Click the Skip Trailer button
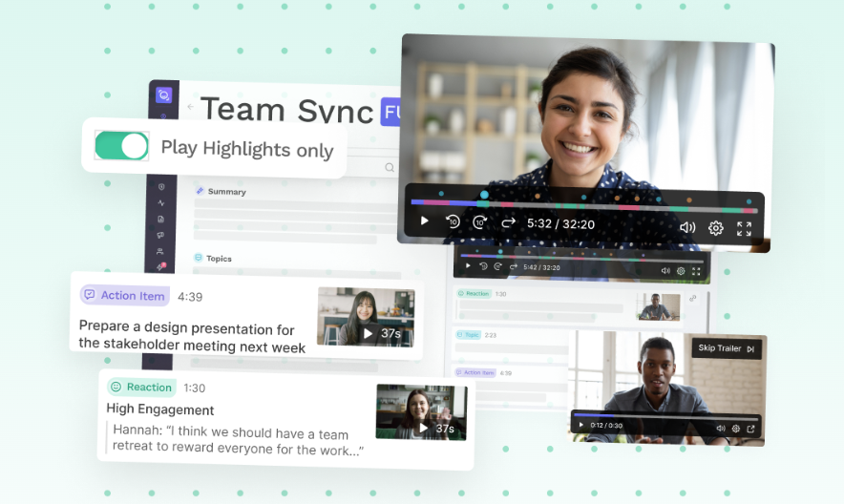This screenshot has width=844, height=504. tap(727, 348)
